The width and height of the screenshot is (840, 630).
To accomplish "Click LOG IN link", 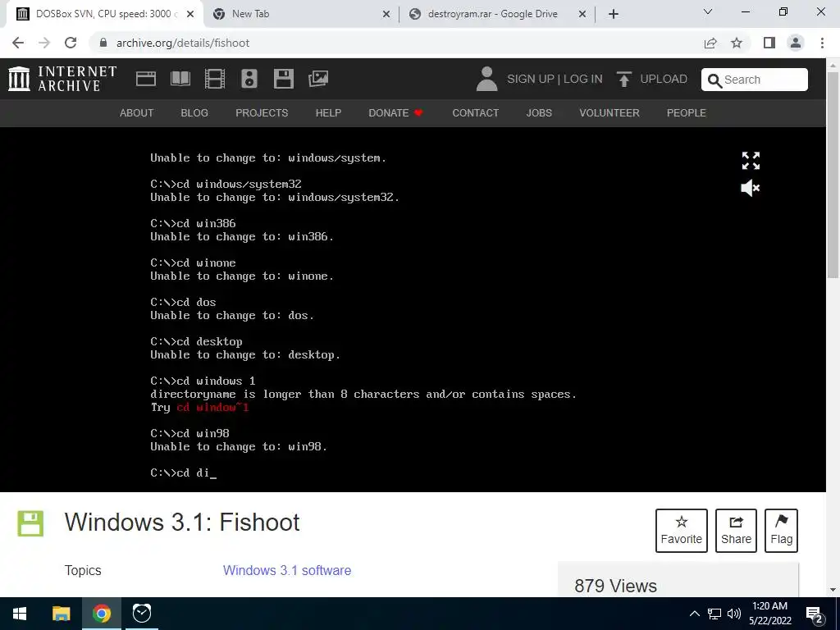I will pyautogui.click(x=583, y=79).
